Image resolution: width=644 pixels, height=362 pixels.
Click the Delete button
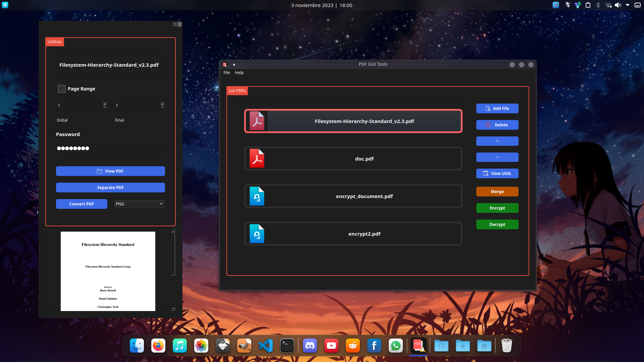click(x=497, y=125)
